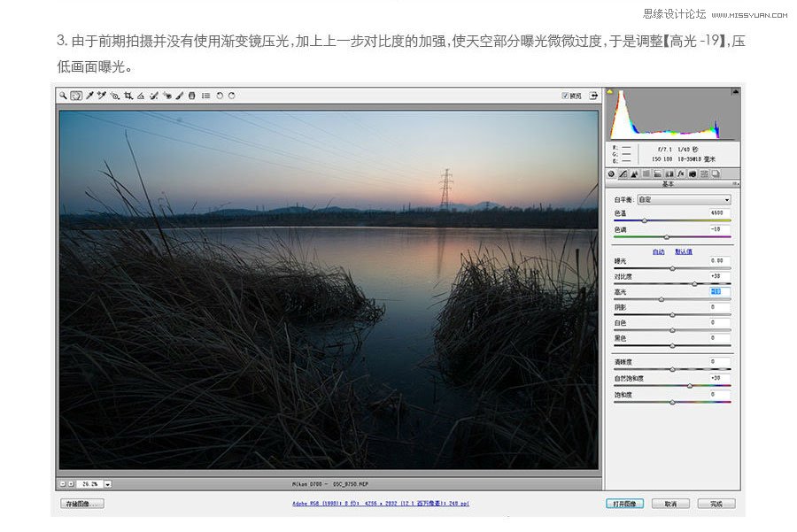Click the Auto (自动) link
The image size is (797, 532).
tap(658, 251)
